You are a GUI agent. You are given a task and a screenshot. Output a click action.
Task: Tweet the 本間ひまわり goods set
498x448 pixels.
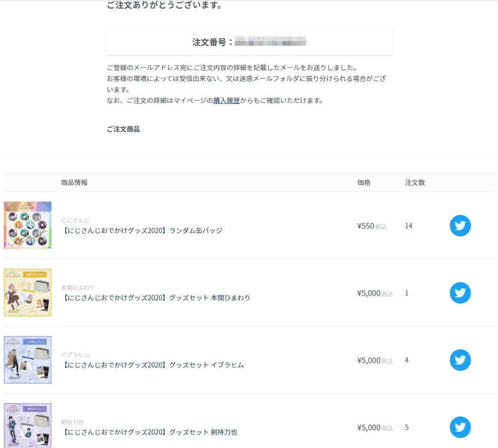(x=460, y=293)
